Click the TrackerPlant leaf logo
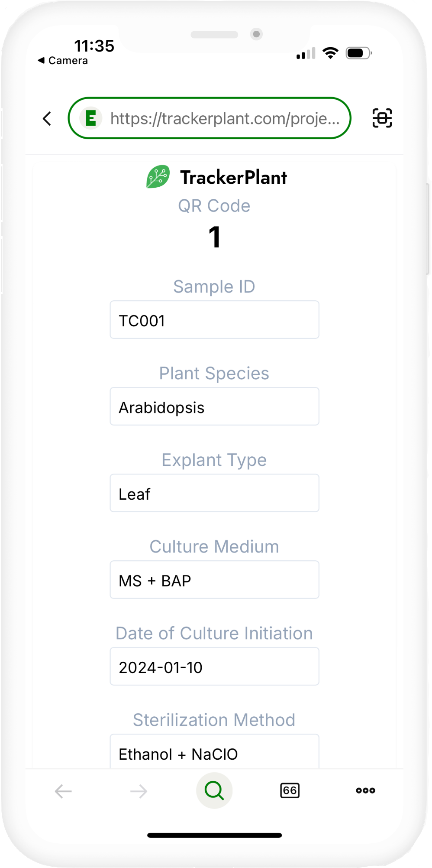The height and width of the screenshot is (868, 432). coord(158,177)
